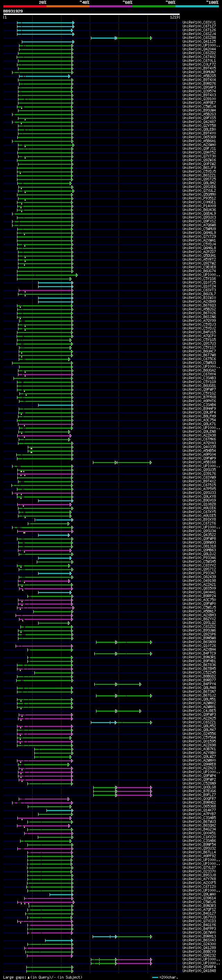
Task: Select the UniRef100_C6SZZ1 label
Action: (199, 722)
